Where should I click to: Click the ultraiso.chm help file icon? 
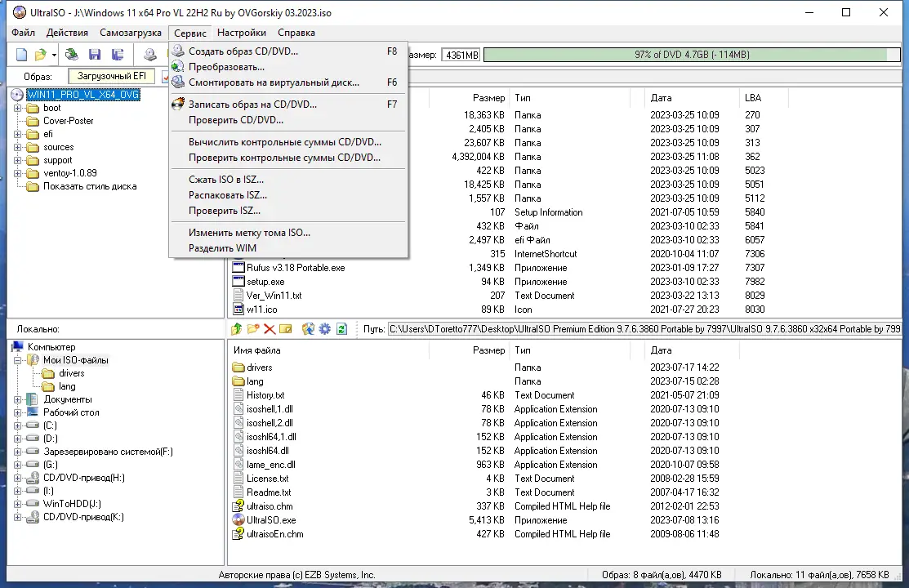pos(238,506)
